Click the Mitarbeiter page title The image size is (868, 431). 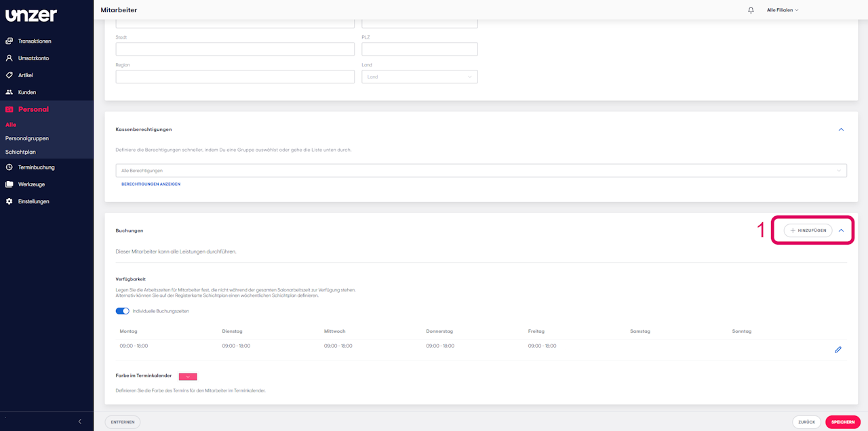pyautogui.click(x=119, y=9)
